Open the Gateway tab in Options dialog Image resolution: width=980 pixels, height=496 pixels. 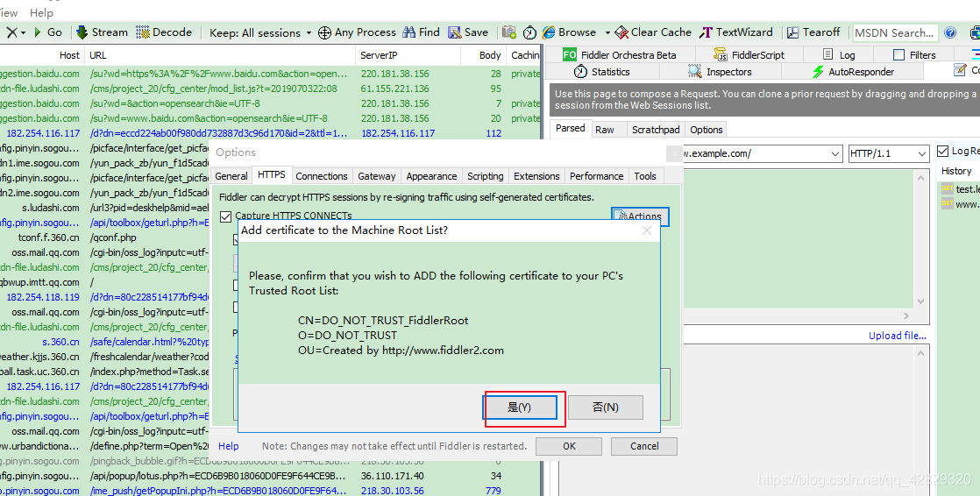tap(376, 176)
